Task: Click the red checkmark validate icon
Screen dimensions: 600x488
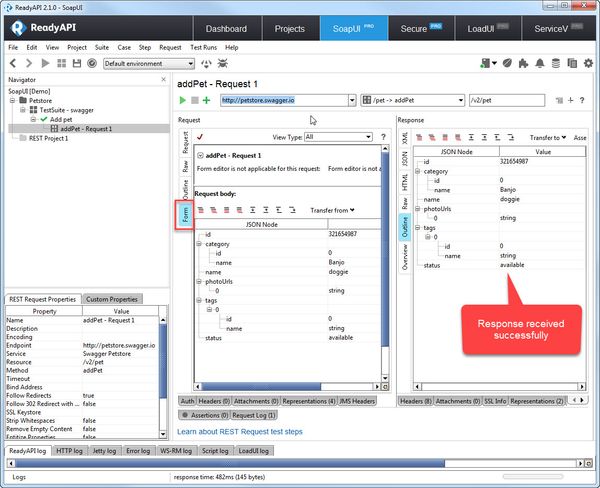Action: pos(201,137)
